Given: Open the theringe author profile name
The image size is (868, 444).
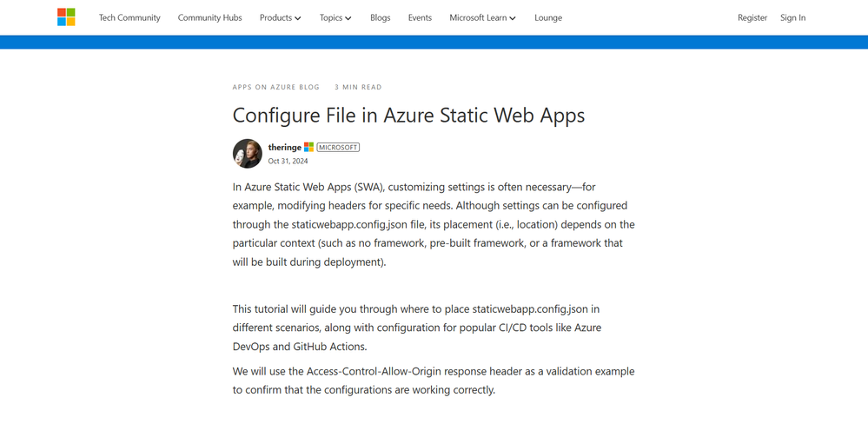Looking at the screenshot, I should coord(284,147).
